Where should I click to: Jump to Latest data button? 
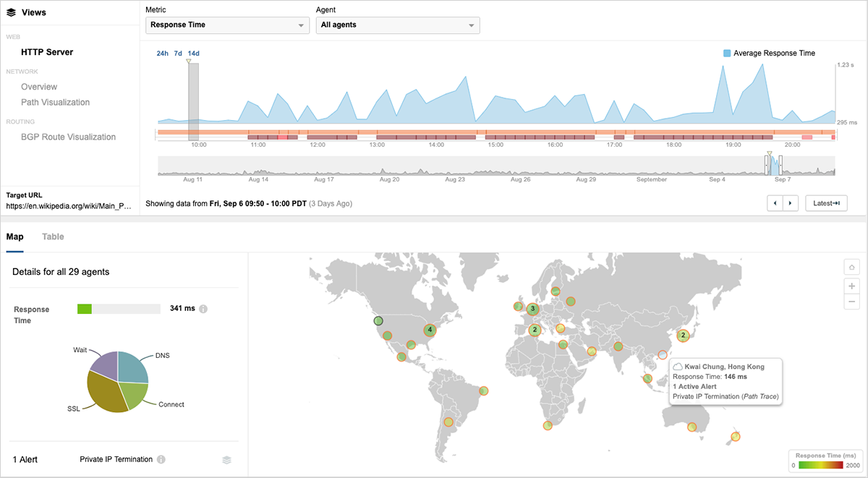coord(825,204)
